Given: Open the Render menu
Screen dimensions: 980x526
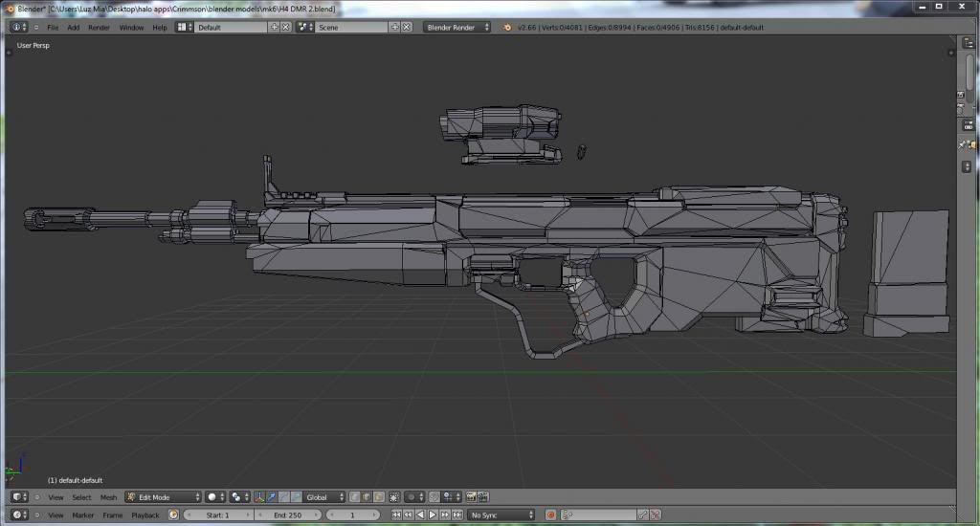Looking at the screenshot, I should tap(99, 28).
